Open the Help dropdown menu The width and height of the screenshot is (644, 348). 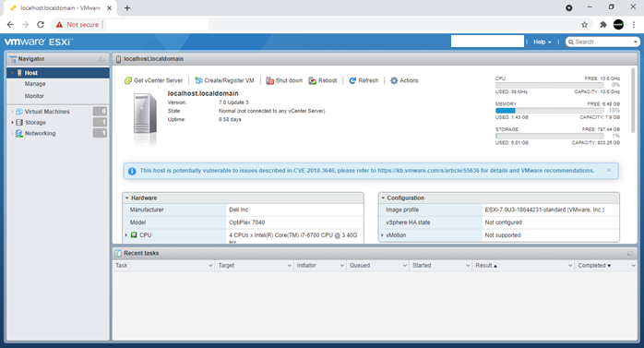coord(543,42)
